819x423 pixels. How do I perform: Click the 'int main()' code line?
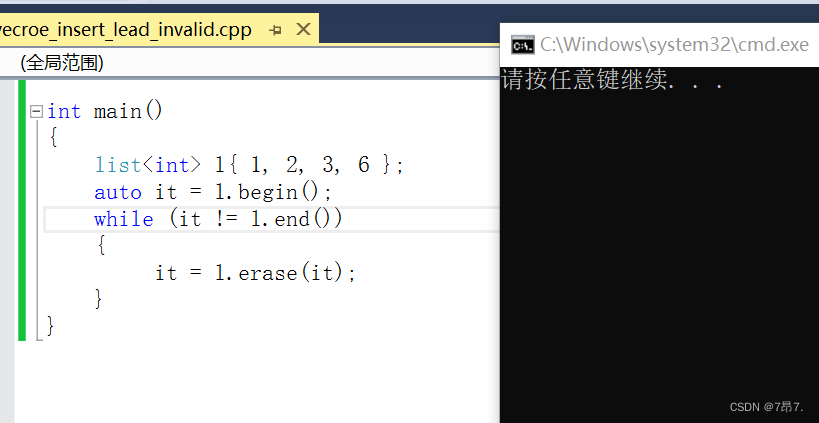pos(105,111)
